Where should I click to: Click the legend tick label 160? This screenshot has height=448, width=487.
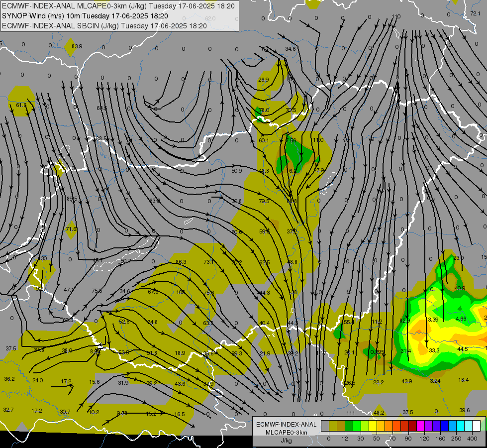point(440,439)
